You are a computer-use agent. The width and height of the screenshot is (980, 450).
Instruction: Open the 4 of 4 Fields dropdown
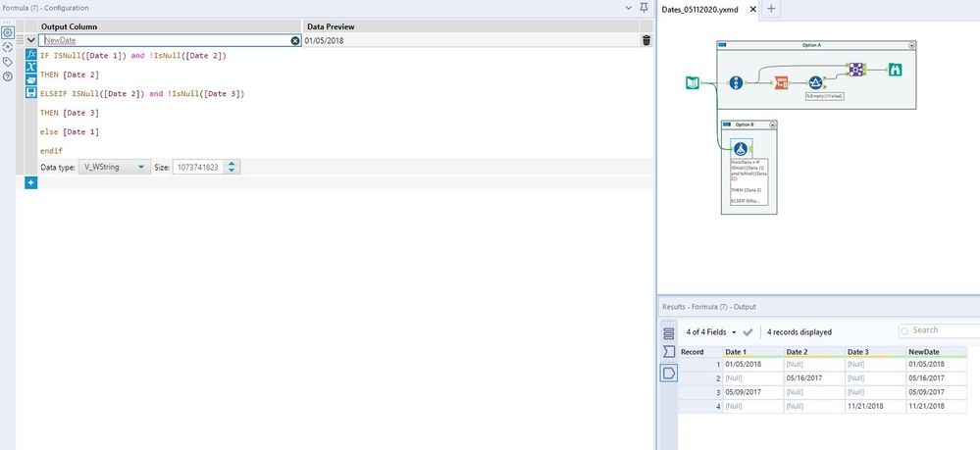tap(711, 332)
